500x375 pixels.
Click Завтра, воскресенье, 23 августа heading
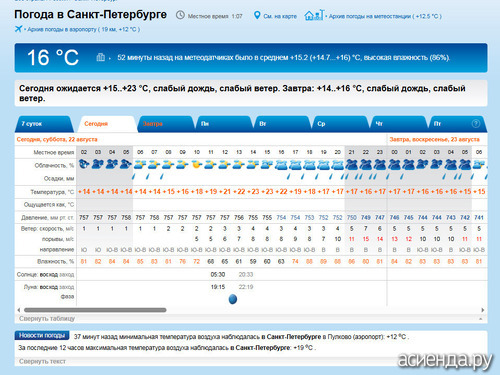[x=435, y=139]
